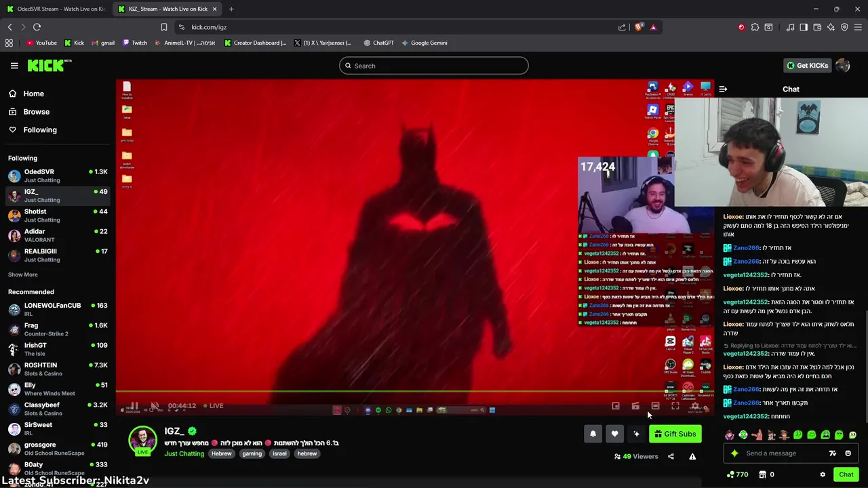Enable mini player mode
This screenshot has width=868, height=488.
(x=616, y=406)
